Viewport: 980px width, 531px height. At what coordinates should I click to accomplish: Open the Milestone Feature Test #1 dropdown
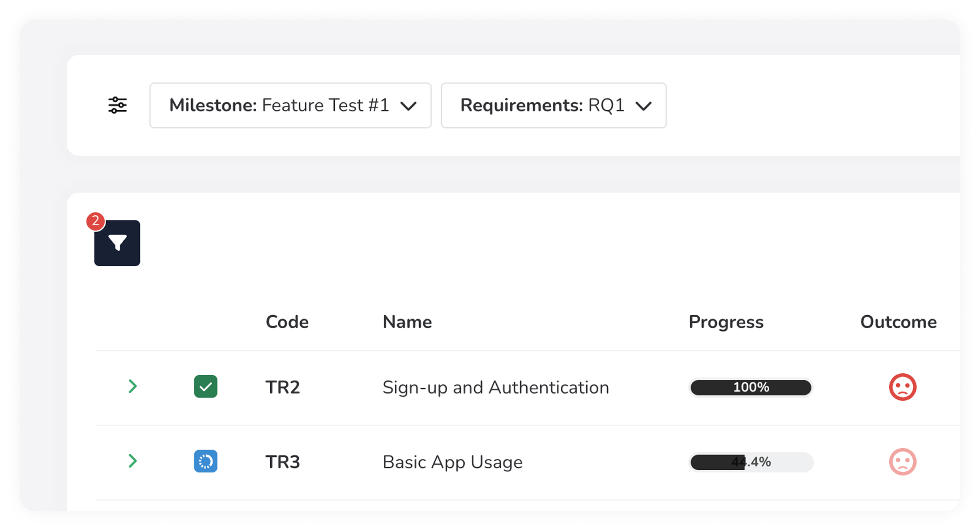tap(290, 105)
